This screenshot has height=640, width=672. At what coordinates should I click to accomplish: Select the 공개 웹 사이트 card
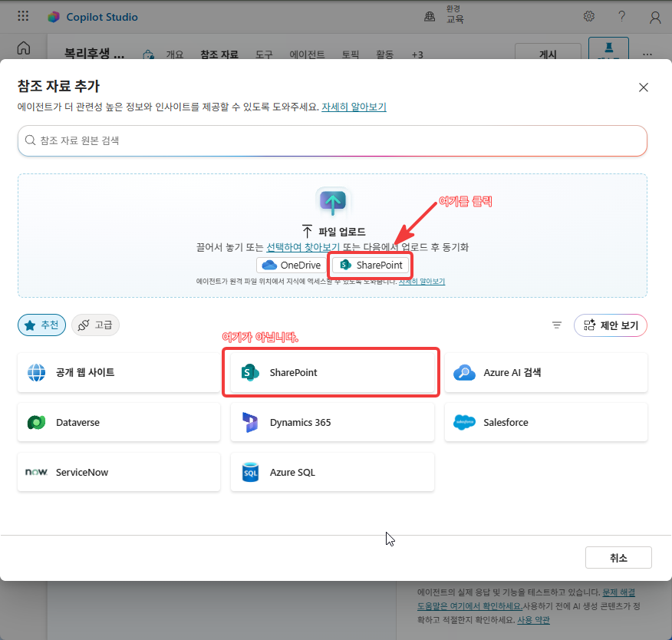(x=119, y=372)
